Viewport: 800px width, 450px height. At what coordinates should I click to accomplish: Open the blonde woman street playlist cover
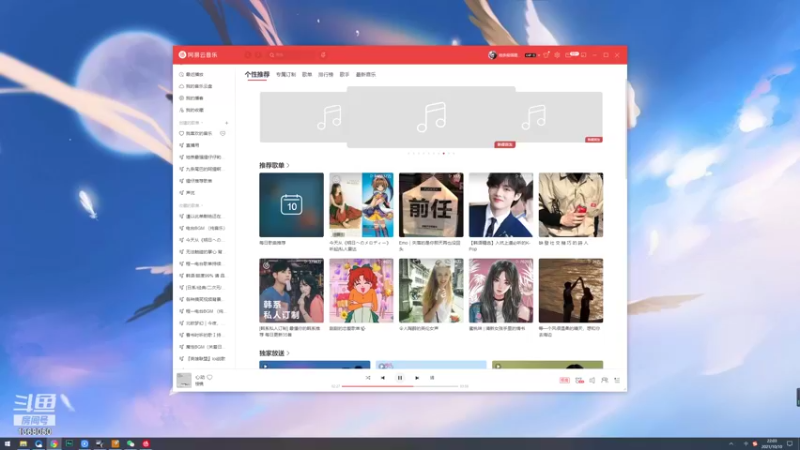pos(431,290)
